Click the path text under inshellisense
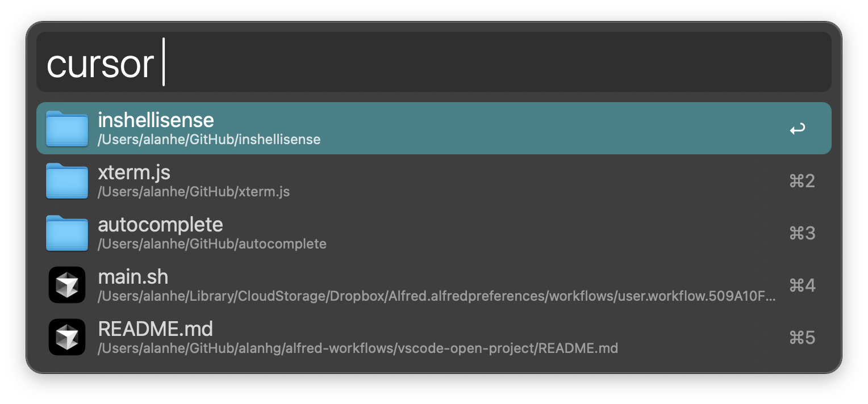The width and height of the screenshot is (868, 404). 208,139
